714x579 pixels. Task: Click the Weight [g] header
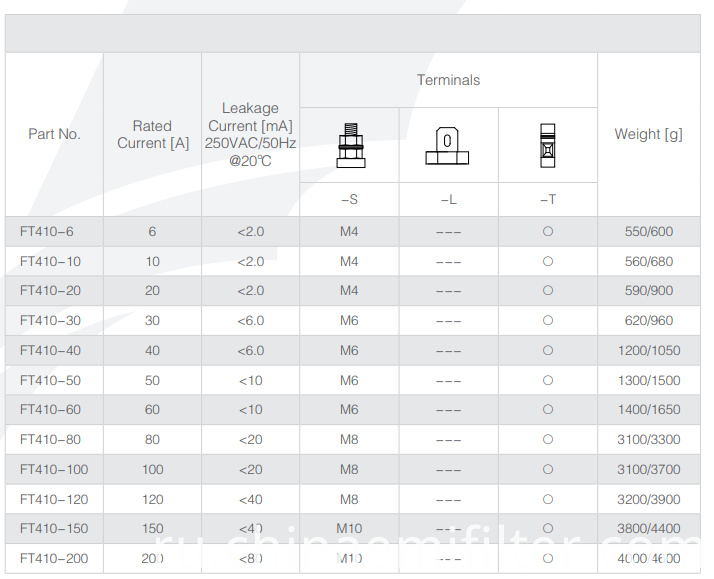(648, 134)
